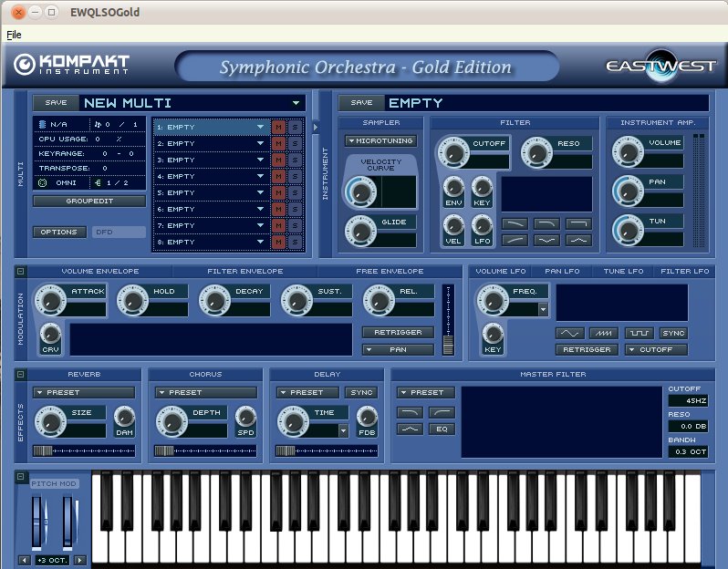Click the delay level slider
The height and width of the screenshot is (569, 728).
coord(327,450)
